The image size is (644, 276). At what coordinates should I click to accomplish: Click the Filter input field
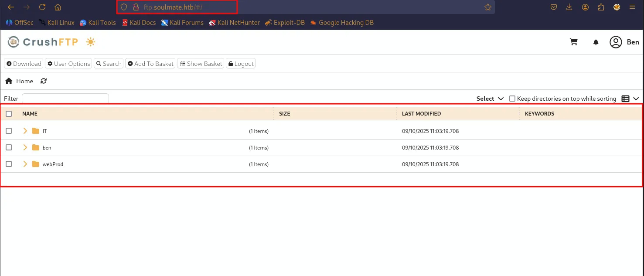pyautogui.click(x=65, y=99)
